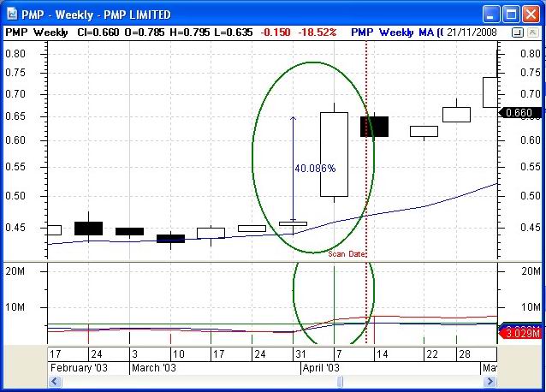Click the horizontal scrollbar thumb
This screenshot has height=392, width=546.
(341, 382)
